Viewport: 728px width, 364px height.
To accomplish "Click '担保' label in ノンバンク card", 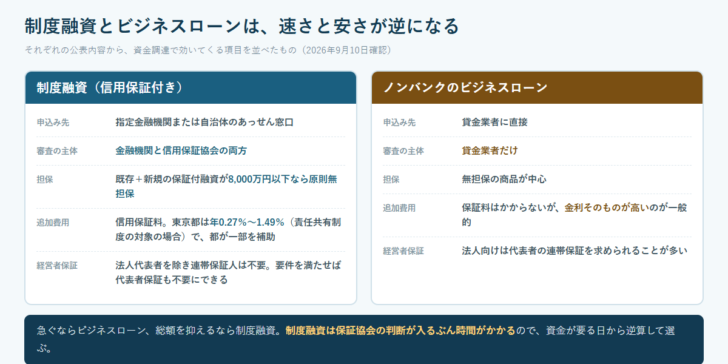I will (x=391, y=180).
